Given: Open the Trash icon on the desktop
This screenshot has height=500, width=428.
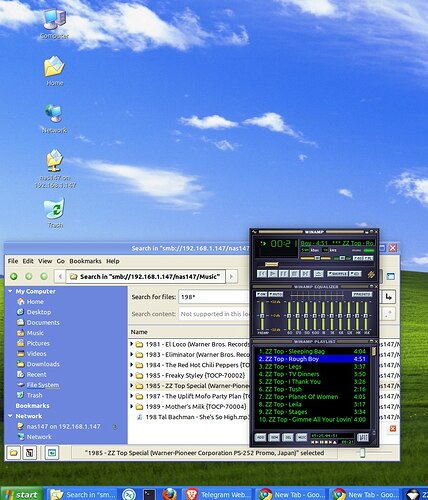Looking at the screenshot, I should pyautogui.click(x=55, y=213).
